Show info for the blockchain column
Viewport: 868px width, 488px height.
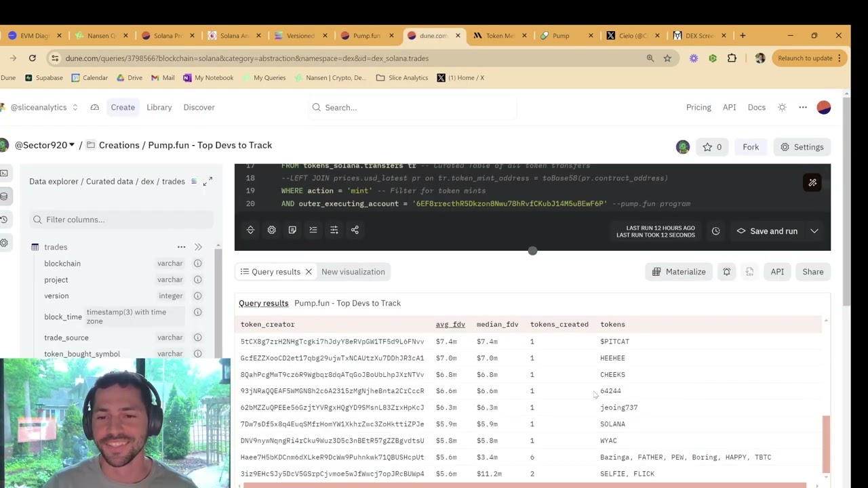point(197,263)
